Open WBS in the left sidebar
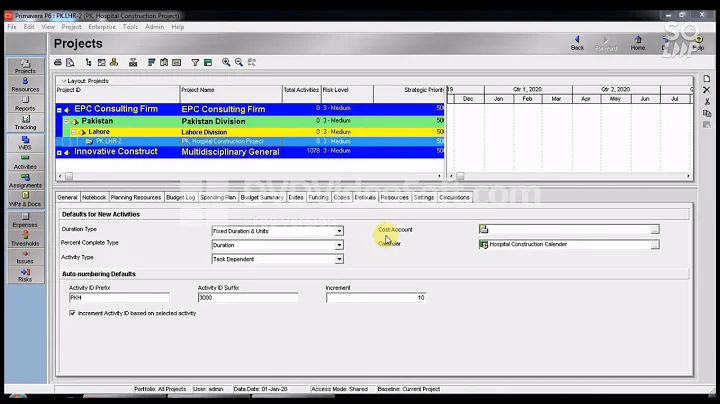The image size is (720, 404). (x=25, y=143)
